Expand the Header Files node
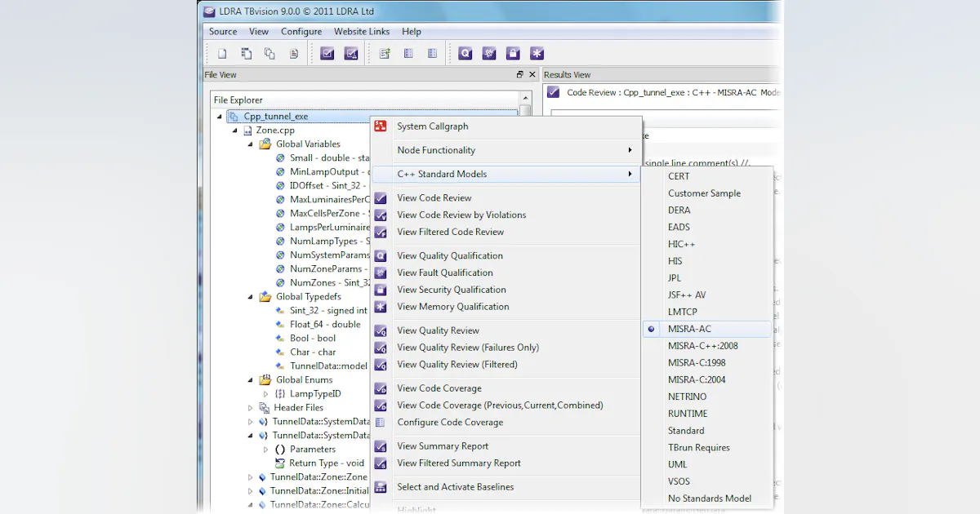The image size is (980, 514). [251, 408]
